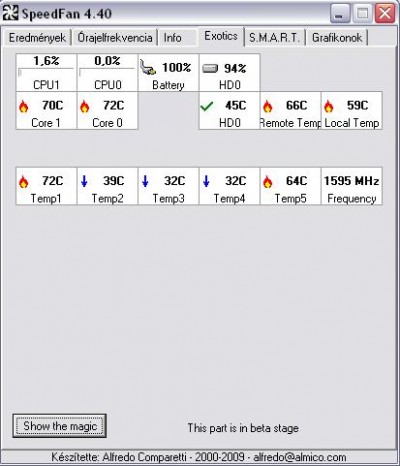Click the Frequency label
400x466 pixels.
coord(352,199)
